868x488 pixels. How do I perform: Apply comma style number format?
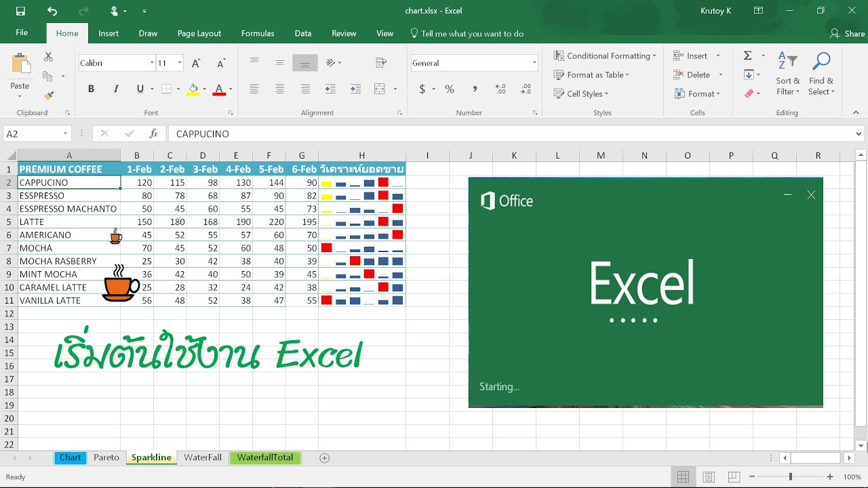coord(475,89)
